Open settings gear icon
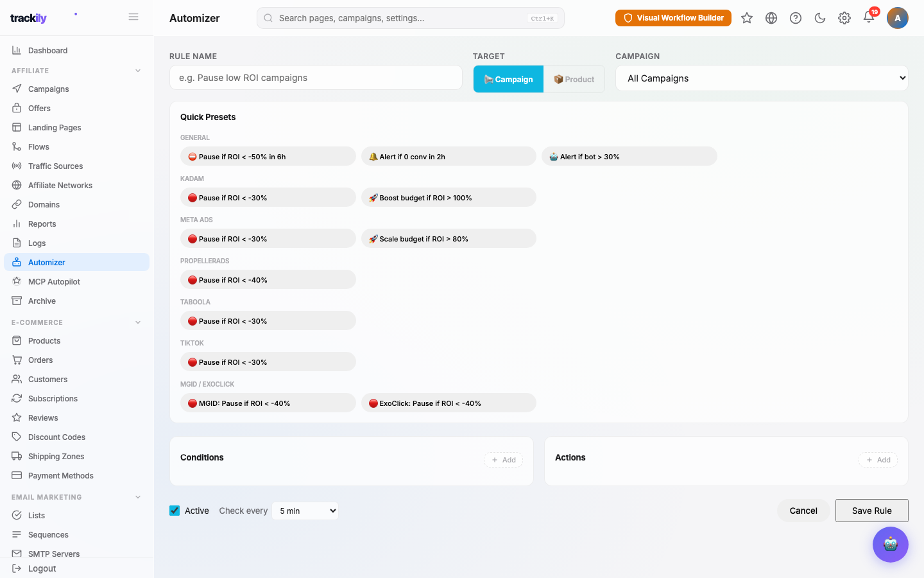 [x=844, y=18]
